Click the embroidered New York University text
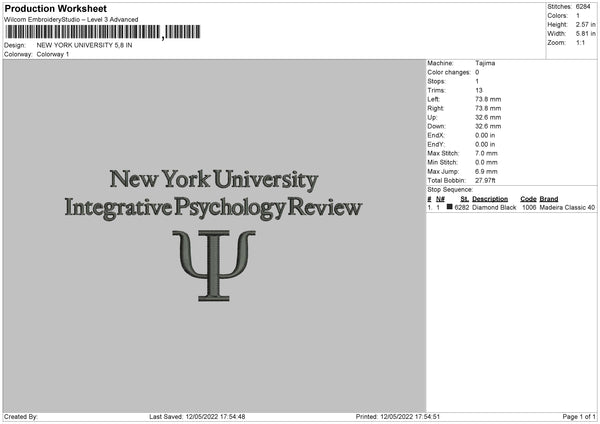600x424 pixels. [214, 179]
